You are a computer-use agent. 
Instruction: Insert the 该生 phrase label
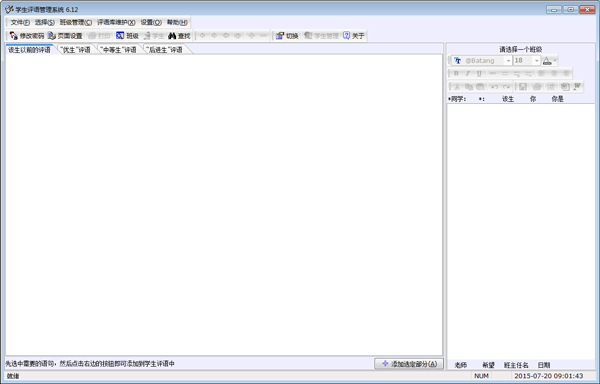coord(508,99)
